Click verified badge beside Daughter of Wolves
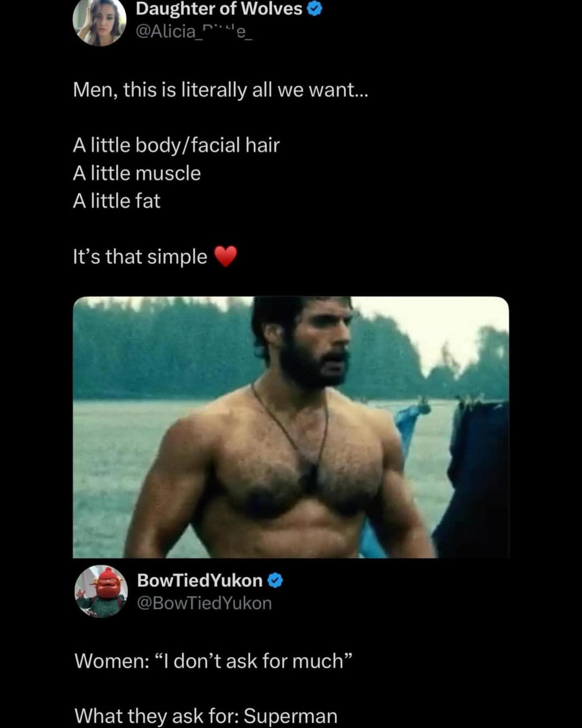Viewport: 582px width, 728px height. coord(315,10)
